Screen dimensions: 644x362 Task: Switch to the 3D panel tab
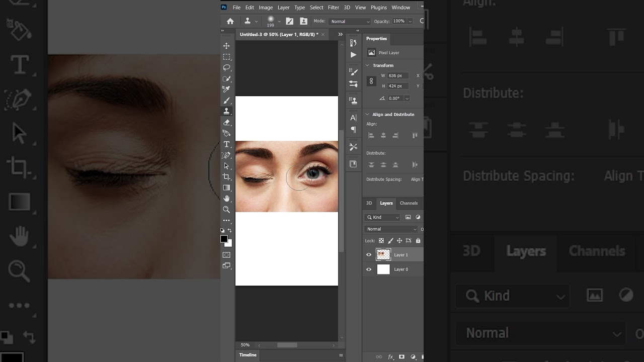tap(369, 203)
